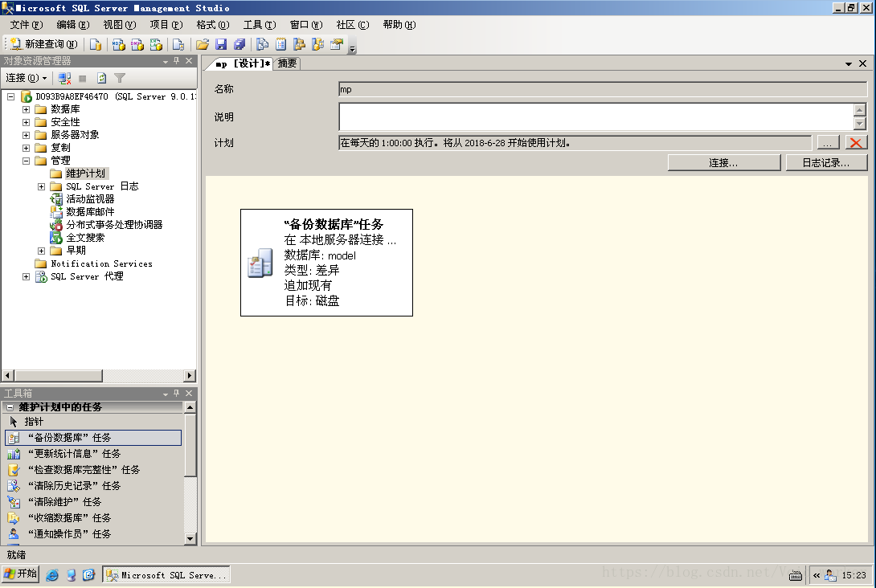The image size is (876, 588).
Task: Click the filter funnel icon in Object Explorer
Action: (120, 78)
